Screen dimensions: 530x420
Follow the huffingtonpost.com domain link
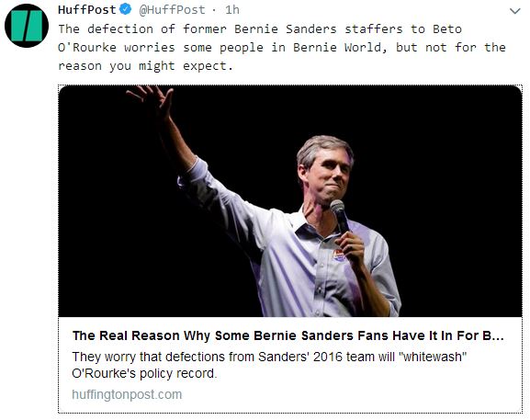pos(127,394)
